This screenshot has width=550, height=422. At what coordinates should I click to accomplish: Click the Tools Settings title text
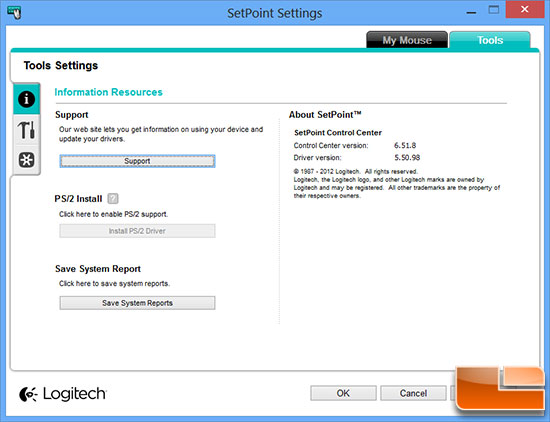pos(61,66)
